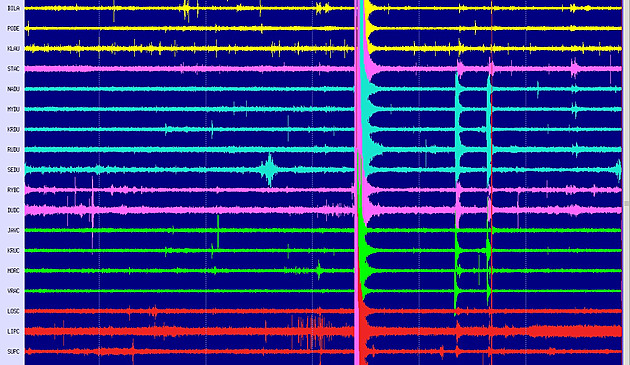Select the KRUC station label
Screen dimensions: 630x365
pos(13,250)
